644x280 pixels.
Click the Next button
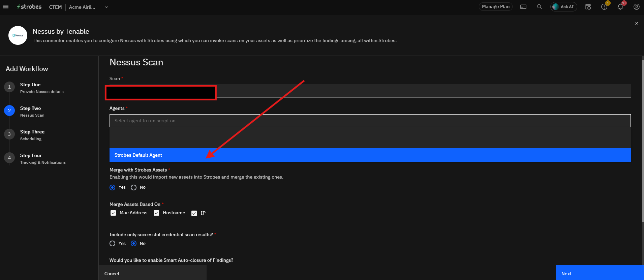[x=600, y=273]
